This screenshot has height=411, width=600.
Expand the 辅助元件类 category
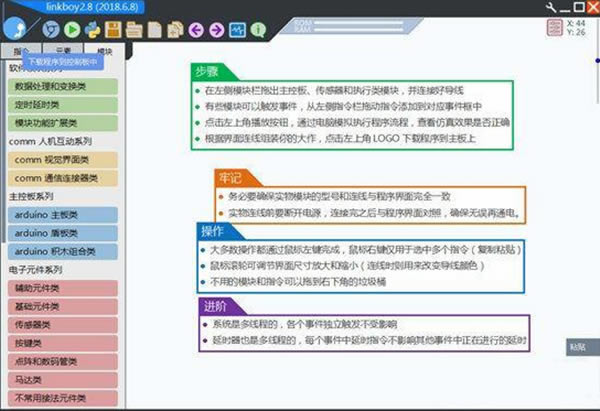pyautogui.click(x=62, y=288)
